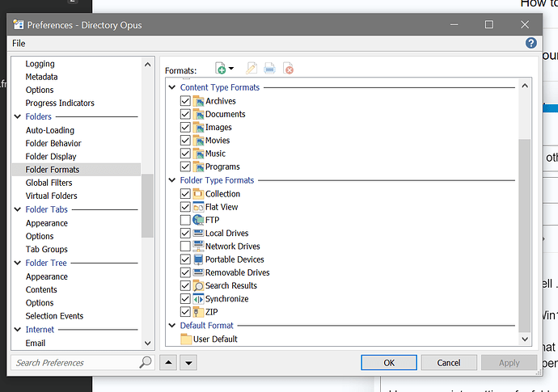Click the Documents folder icon
This screenshot has width=558, height=392.
point(198,114)
